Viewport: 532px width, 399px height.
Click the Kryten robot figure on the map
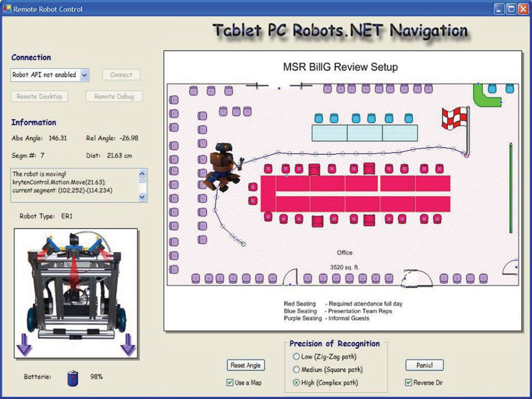click(223, 167)
